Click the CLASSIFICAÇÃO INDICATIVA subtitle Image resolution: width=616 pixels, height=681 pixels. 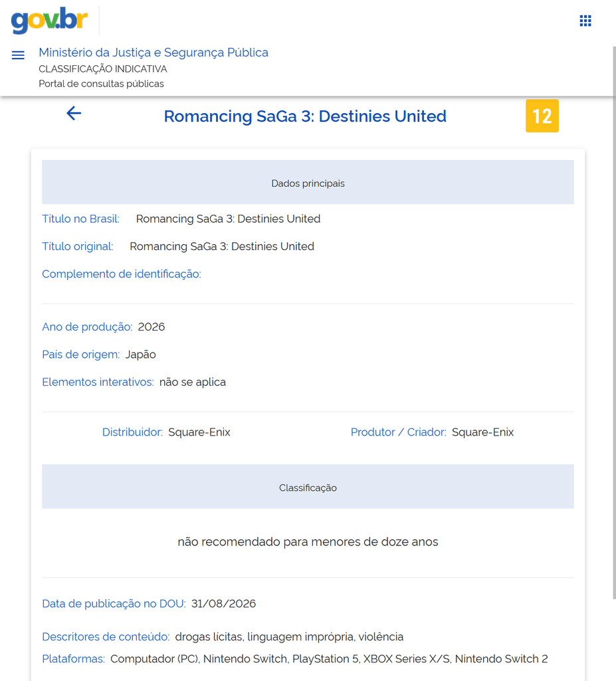(x=103, y=69)
